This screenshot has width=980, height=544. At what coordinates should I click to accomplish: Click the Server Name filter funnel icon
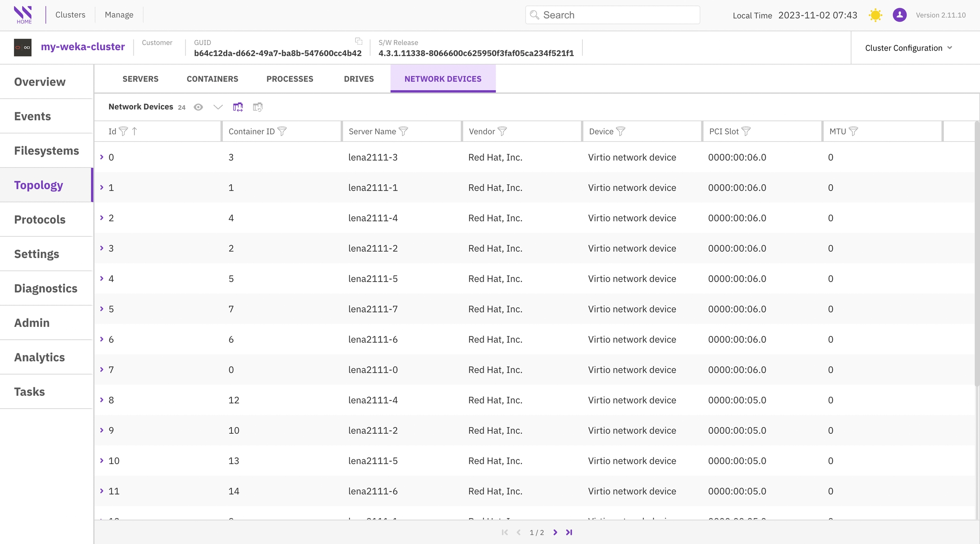403,132
